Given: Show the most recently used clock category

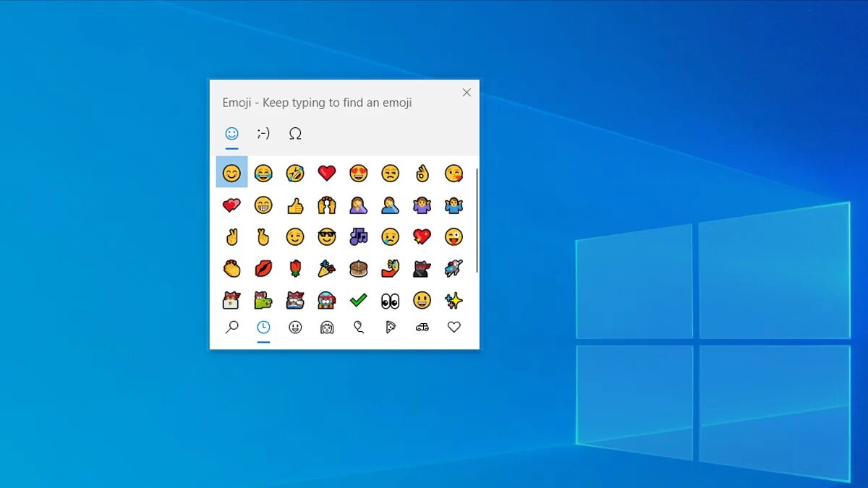Looking at the screenshot, I should 263,328.
